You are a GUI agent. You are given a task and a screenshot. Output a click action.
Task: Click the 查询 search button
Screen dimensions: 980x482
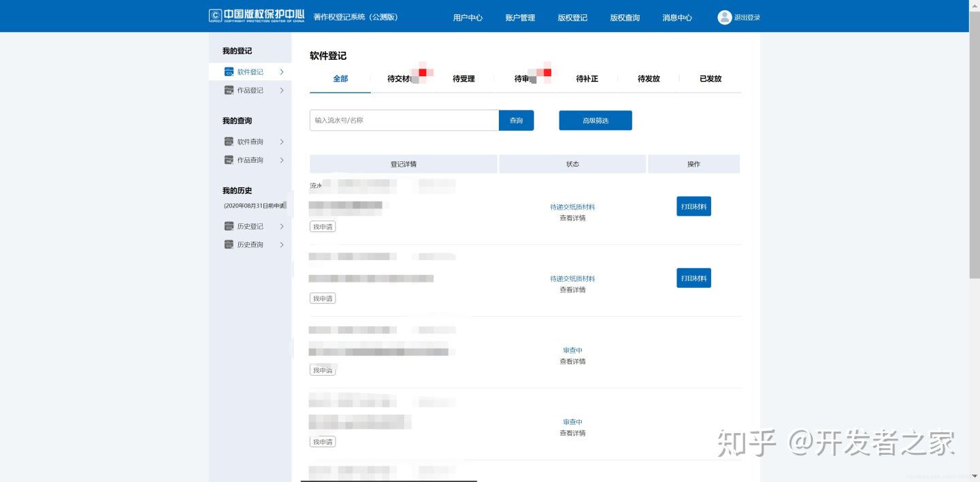(x=516, y=120)
